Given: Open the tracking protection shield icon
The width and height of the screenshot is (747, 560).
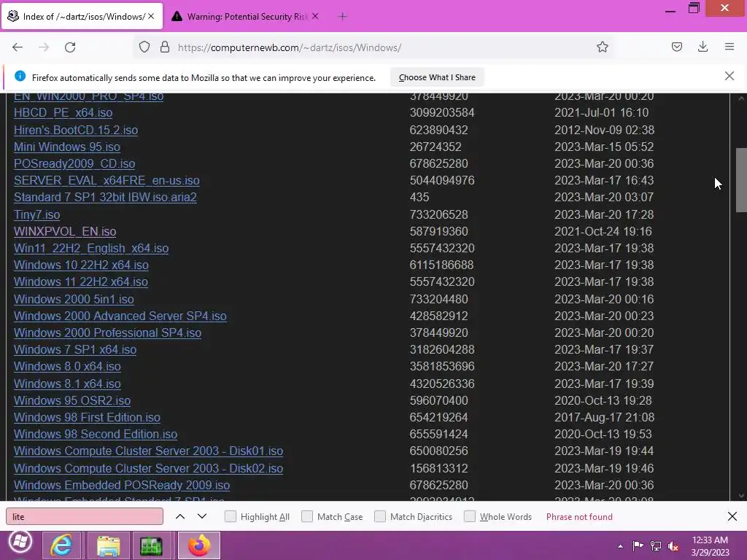Looking at the screenshot, I should [144, 47].
